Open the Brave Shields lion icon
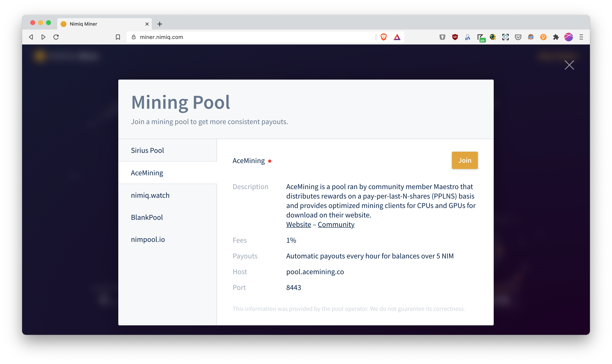612x364 pixels. click(383, 37)
